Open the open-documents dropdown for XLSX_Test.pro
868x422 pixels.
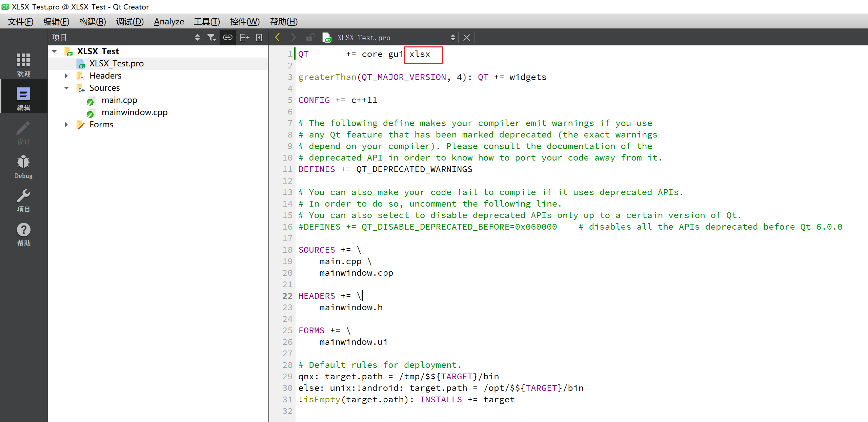point(453,38)
